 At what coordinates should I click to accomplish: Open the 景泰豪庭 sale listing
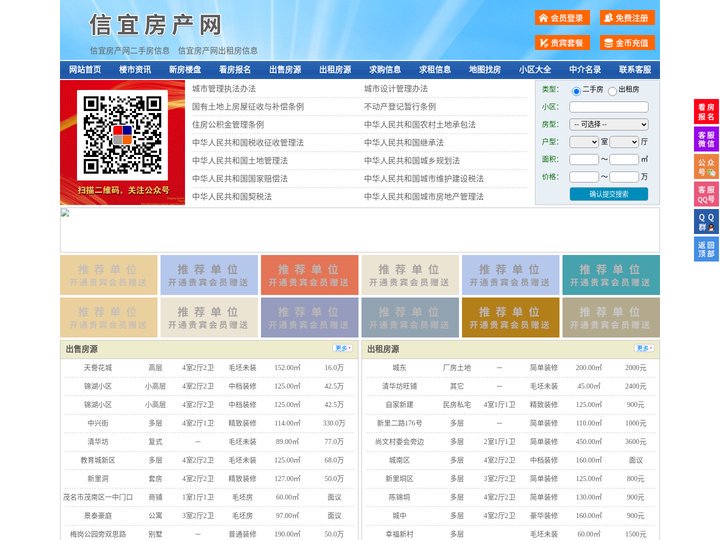coord(98,516)
